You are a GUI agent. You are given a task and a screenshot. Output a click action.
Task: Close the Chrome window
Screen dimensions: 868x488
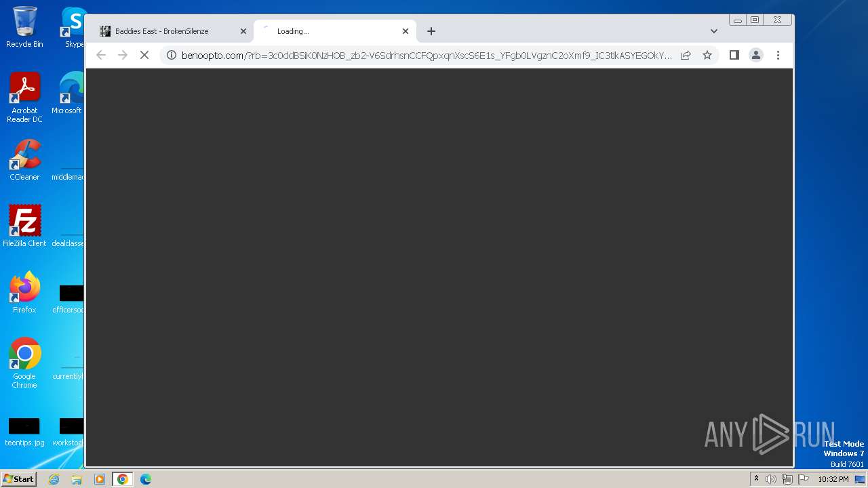click(778, 20)
